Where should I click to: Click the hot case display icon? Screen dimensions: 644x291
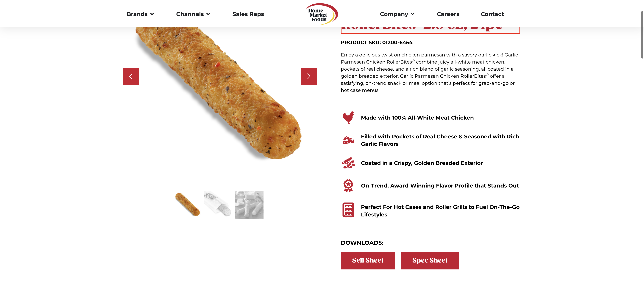pyautogui.click(x=348, y=210)
